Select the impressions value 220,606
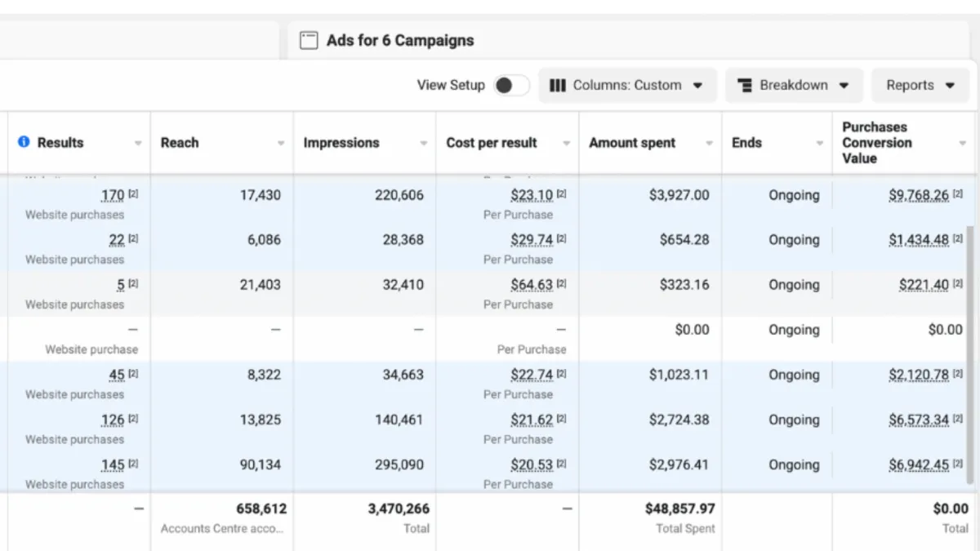980x551 pixels. [399, 195]
